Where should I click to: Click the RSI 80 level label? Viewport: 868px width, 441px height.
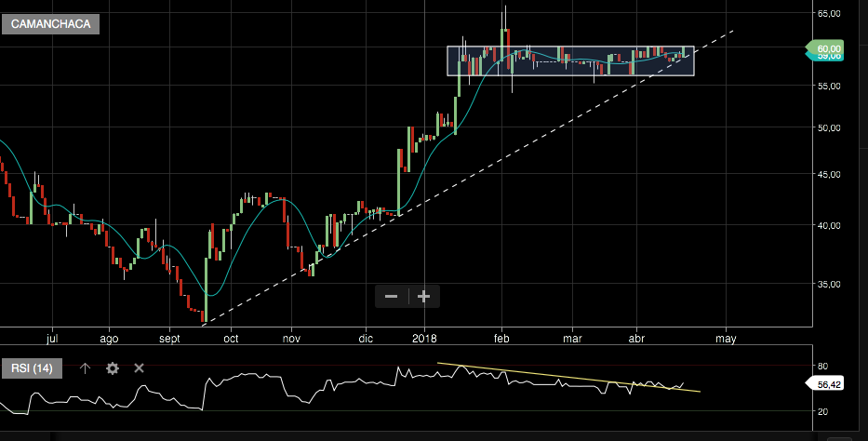click(x=822, y=366)
